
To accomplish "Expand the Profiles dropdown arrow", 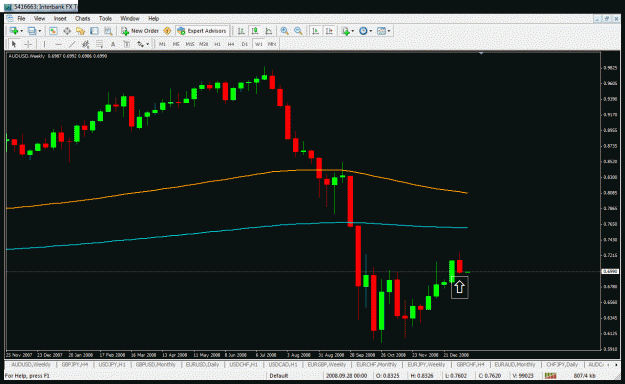I will [x=40, y=31].
